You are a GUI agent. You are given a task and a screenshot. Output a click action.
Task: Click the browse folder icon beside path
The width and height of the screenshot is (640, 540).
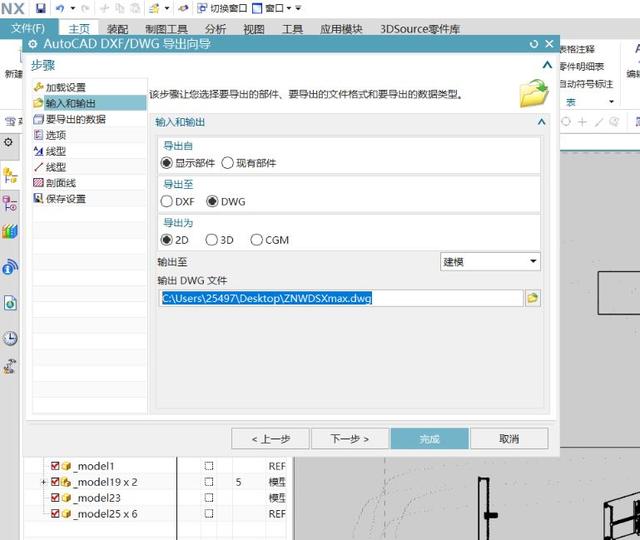tap(532, 298)
